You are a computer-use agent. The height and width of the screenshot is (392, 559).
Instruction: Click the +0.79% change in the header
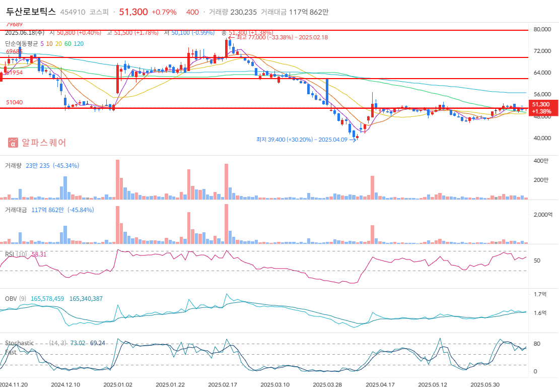coord(164,12)
